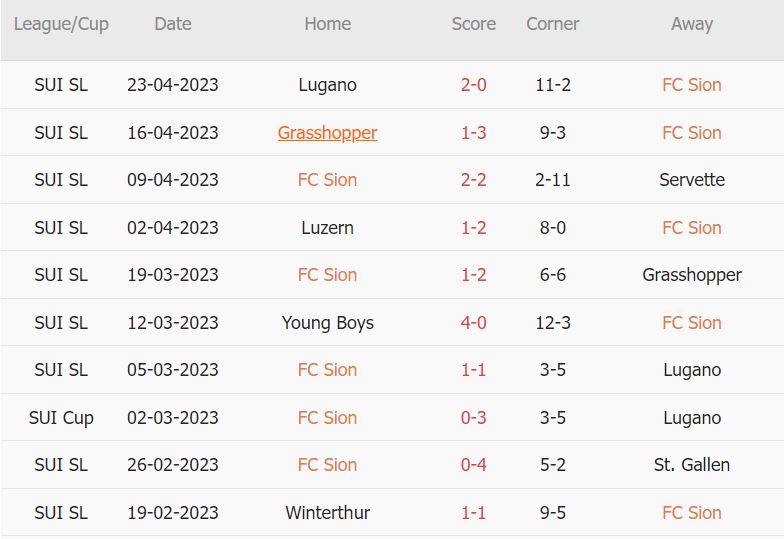Click the Away column header

(691, 24)
